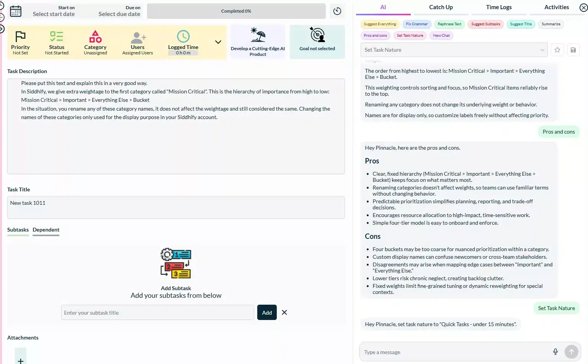Show the Subtasks tab
Screen dimensions: 588x364
tap(18, 230)
